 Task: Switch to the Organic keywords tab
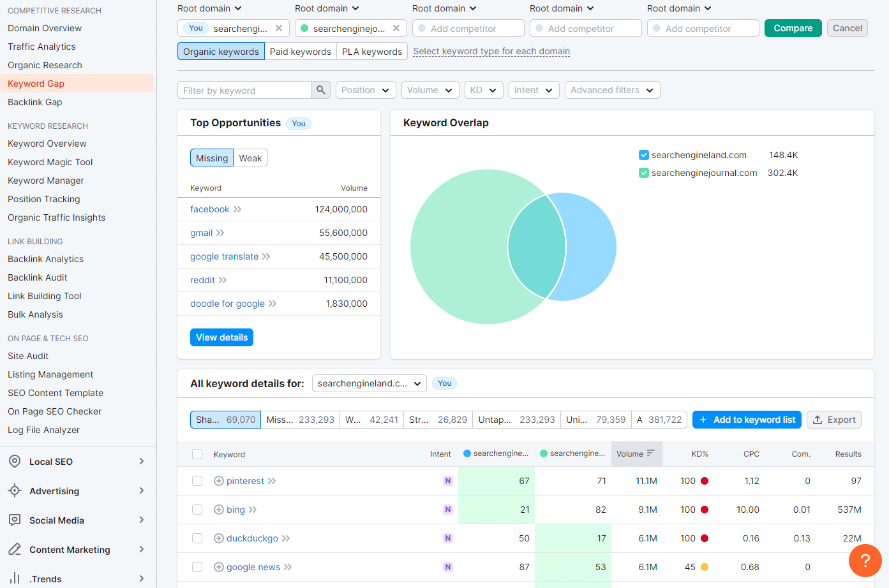[x=221, y=52]
